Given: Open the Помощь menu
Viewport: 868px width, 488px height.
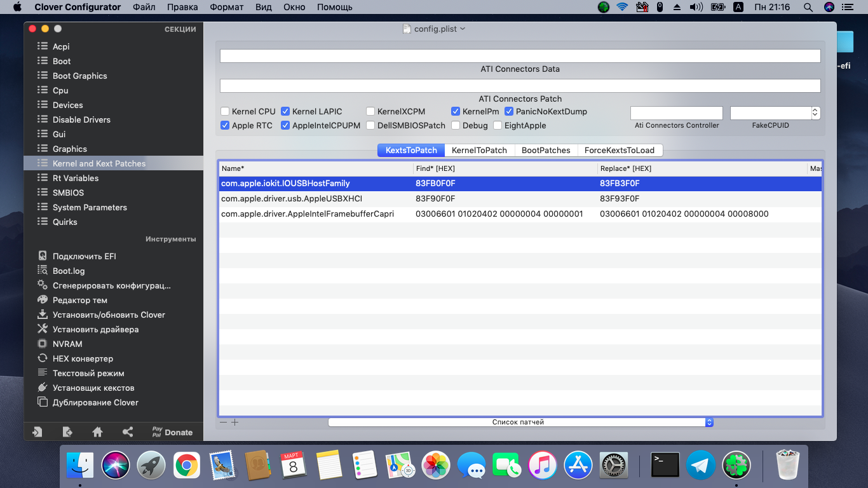Looking at the screenshot, I should coord(334,7).
